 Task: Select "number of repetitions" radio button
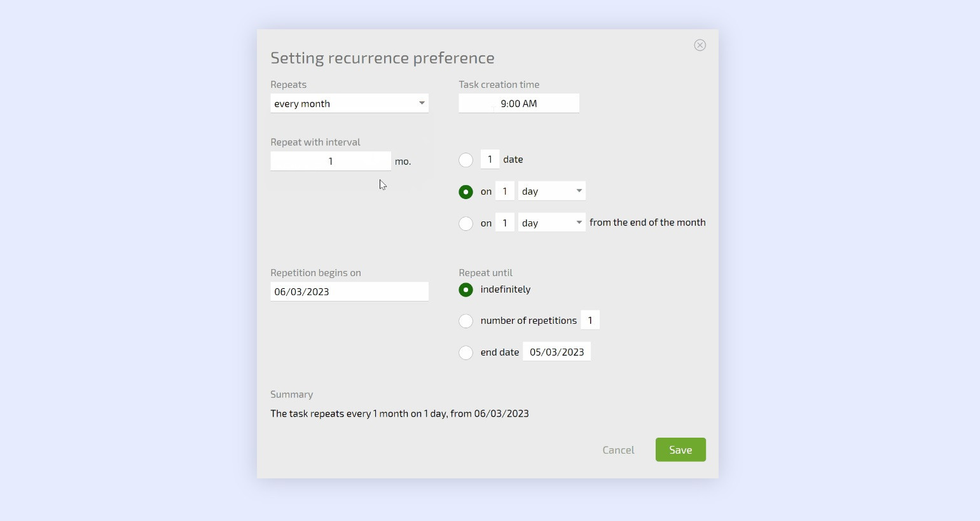466,321
